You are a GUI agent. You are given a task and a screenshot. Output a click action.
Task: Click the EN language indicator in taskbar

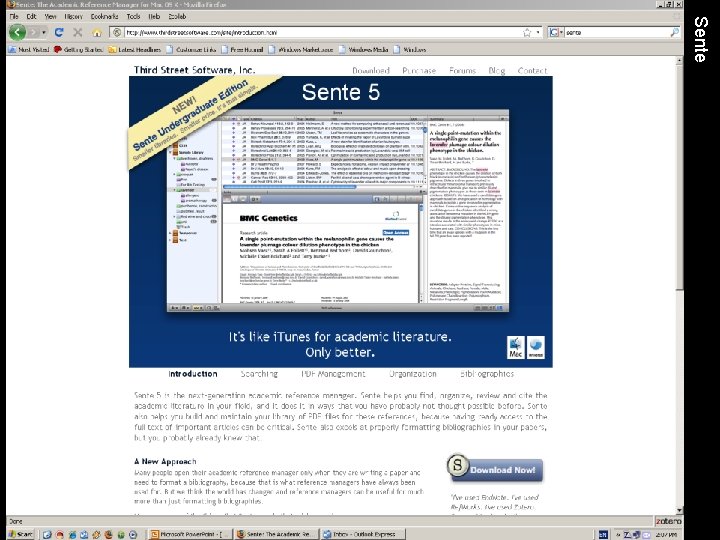tap(603, 534)
